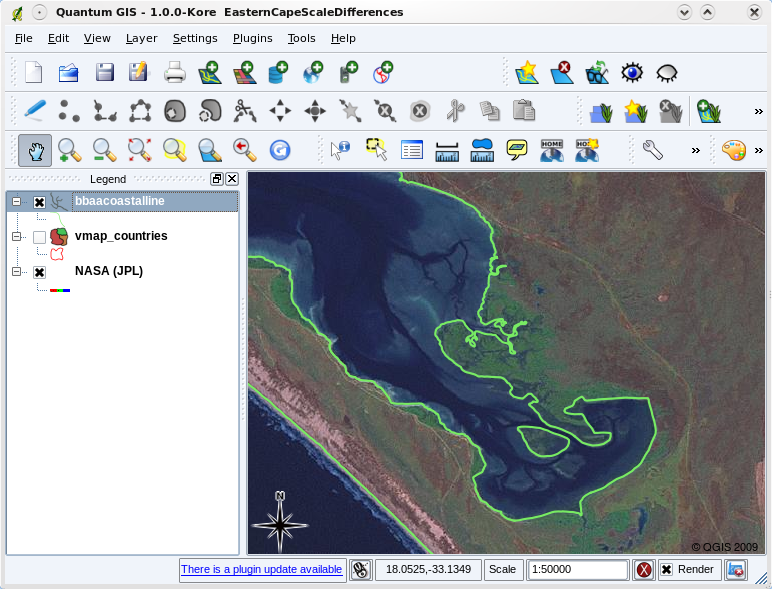Image resolution: width=772 pixels, height=589 pixels.
Task: Select the Identify Features tool
Action: tap(341, 150)
